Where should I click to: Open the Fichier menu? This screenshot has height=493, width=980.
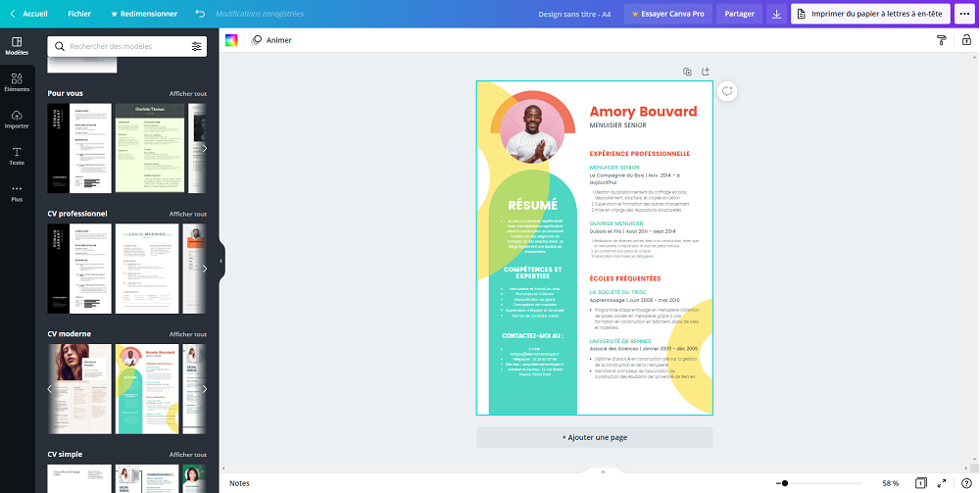coord(79,14)
